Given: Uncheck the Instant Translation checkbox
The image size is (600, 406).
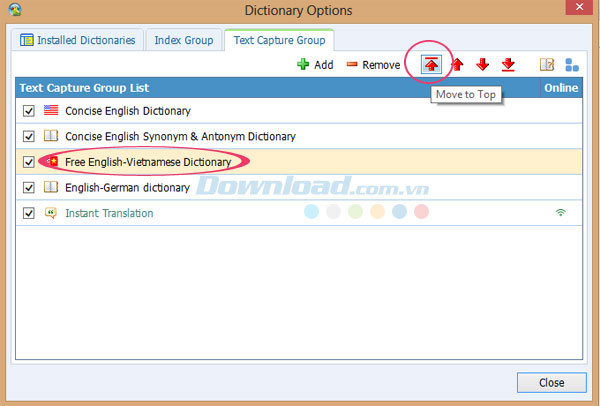Looking at the screenshot, I should [28, 213].
